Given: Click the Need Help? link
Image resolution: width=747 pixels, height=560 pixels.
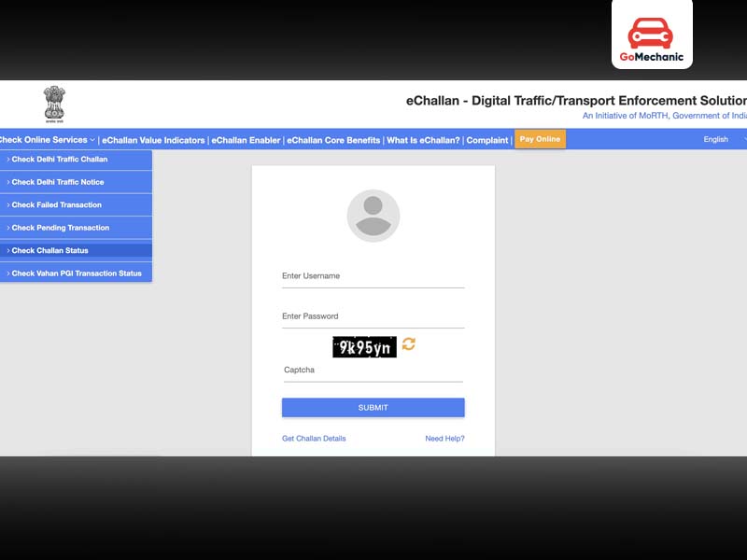Looking at the screenshot, I should [x=445, y=438].
